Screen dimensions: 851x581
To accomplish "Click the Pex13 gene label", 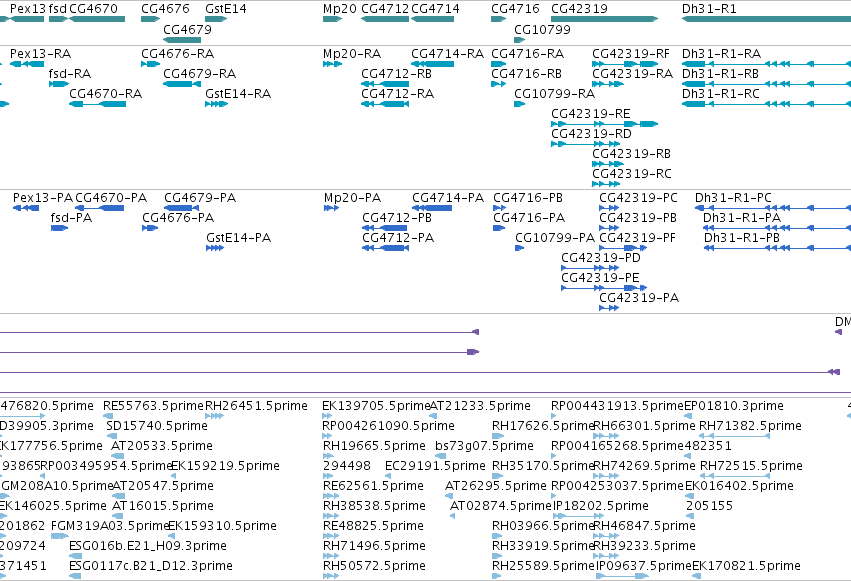I will point(28,9).
